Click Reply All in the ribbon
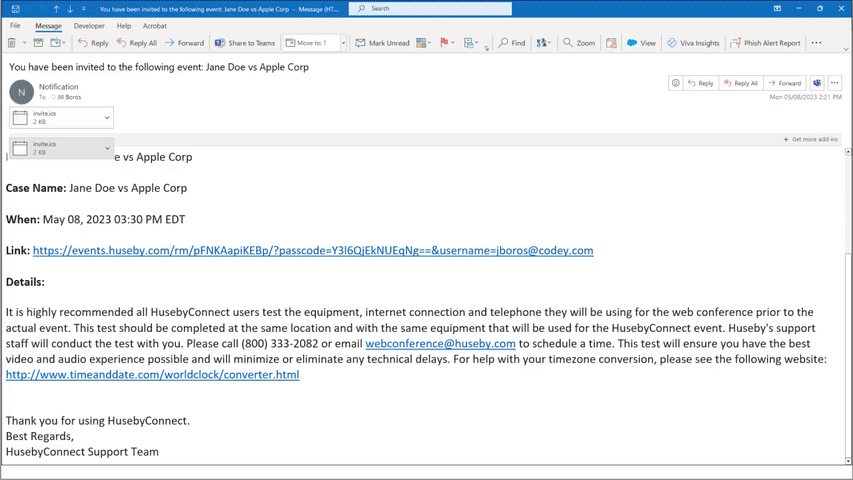 tap(137, 42)
